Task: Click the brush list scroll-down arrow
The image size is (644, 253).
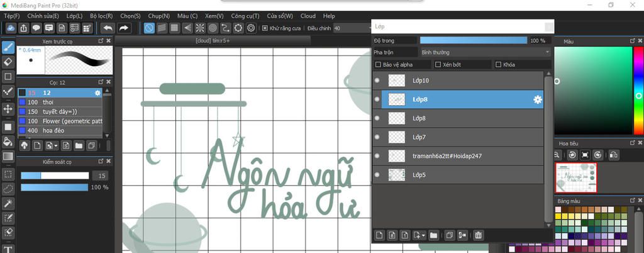Action: click(x=107, y=135)
